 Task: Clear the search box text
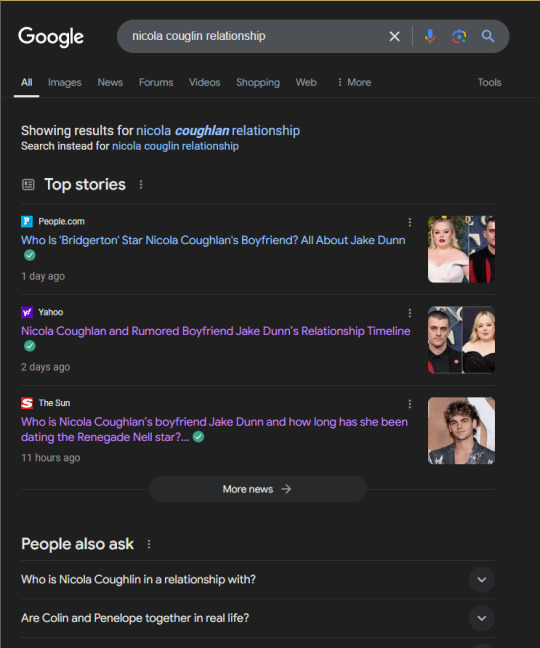[x=395, y=36]
